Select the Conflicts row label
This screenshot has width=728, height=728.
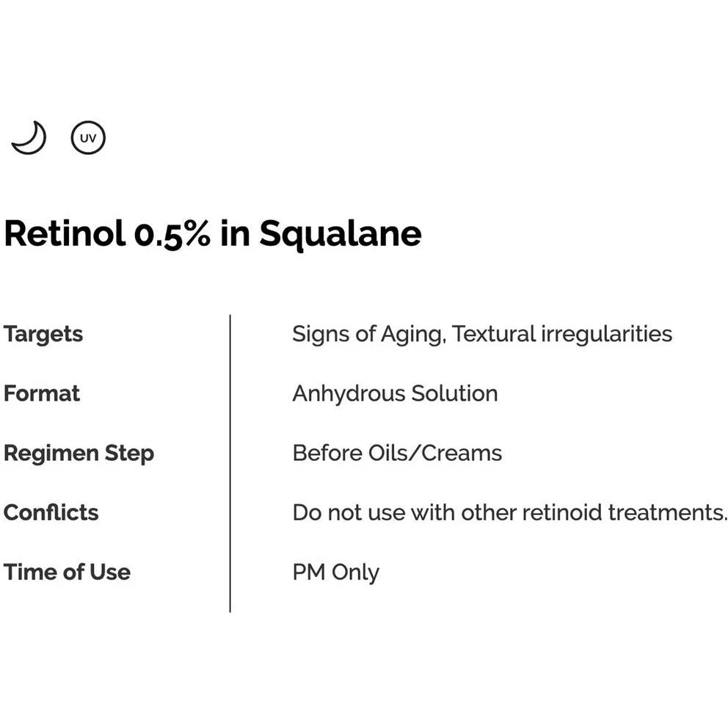[51, 512]
